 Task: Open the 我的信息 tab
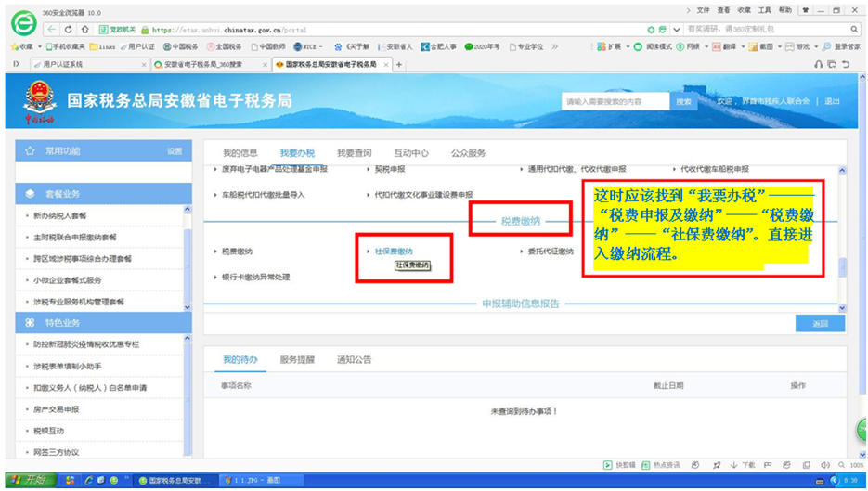coord(240,153)
